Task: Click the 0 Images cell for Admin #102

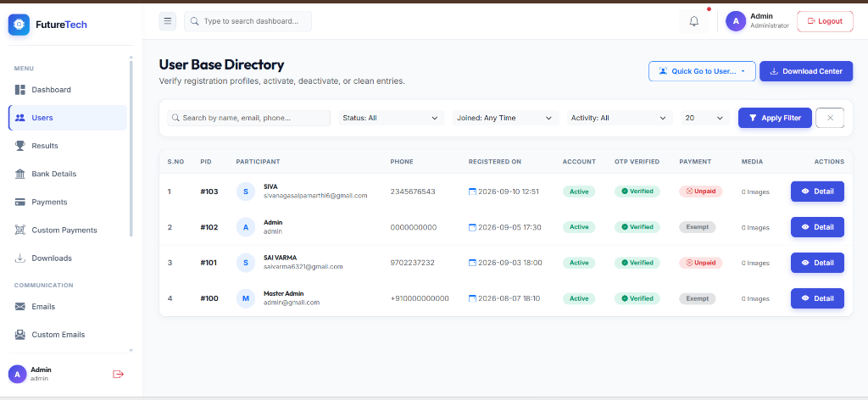Action: tap(755, 227)
